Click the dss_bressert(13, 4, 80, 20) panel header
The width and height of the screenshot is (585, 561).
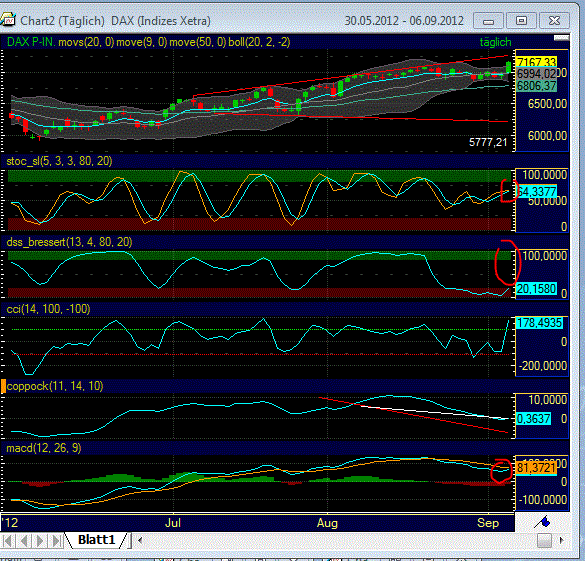tap(69, 242)
